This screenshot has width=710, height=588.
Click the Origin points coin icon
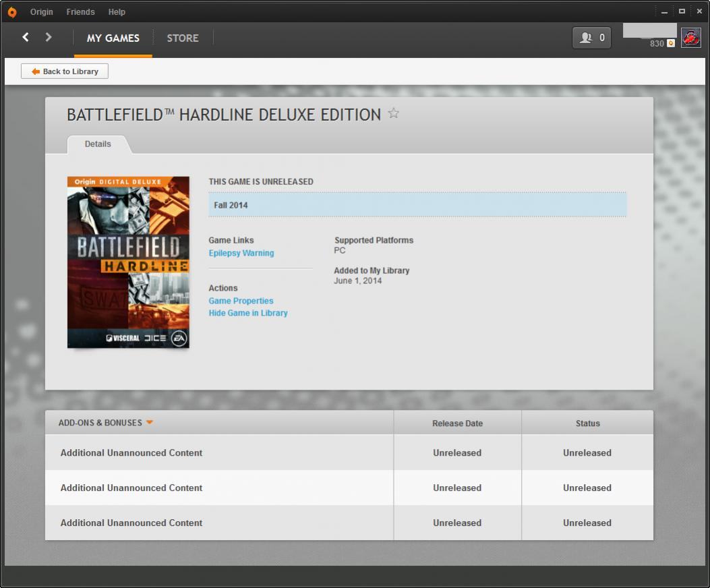(x=671, y=43)
